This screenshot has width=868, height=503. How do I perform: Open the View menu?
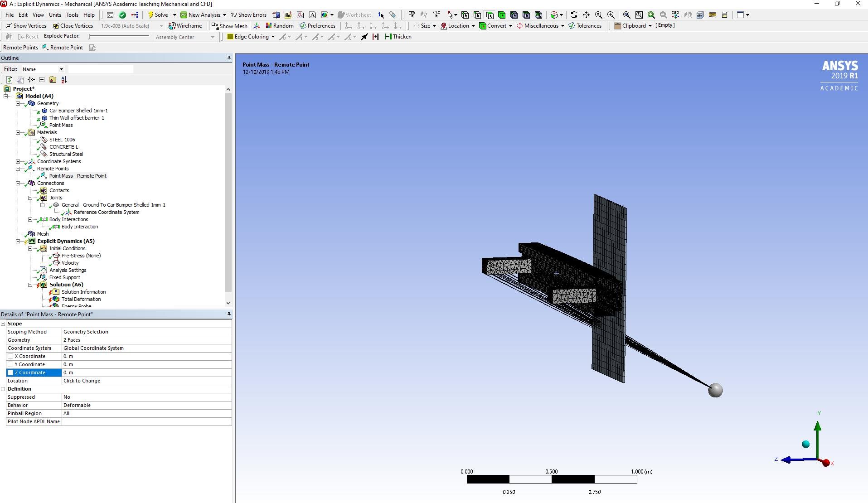39,15
